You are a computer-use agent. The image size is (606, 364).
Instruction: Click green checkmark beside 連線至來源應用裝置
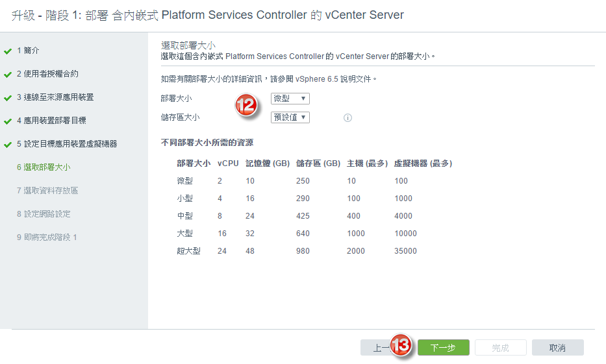pos(8,98)
